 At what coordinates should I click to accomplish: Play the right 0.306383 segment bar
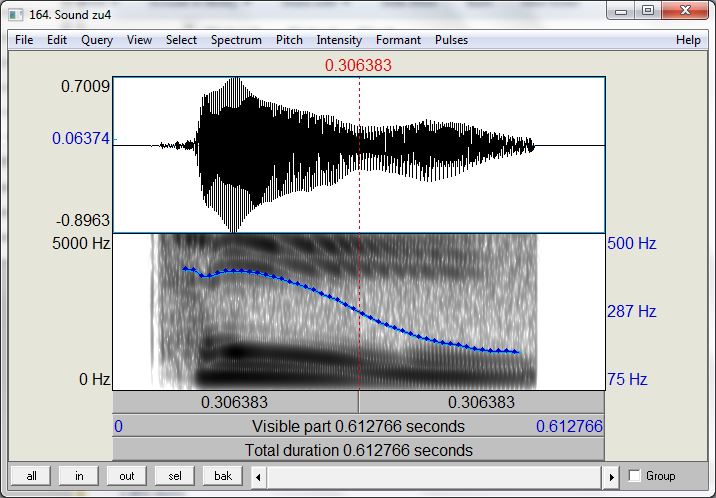click(x=482, y=402)
